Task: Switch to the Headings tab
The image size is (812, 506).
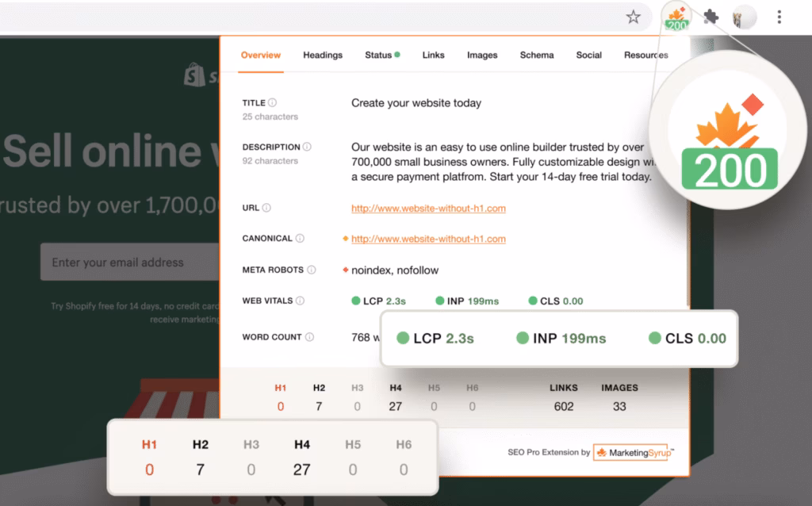Action: click(x=323, y=56)
